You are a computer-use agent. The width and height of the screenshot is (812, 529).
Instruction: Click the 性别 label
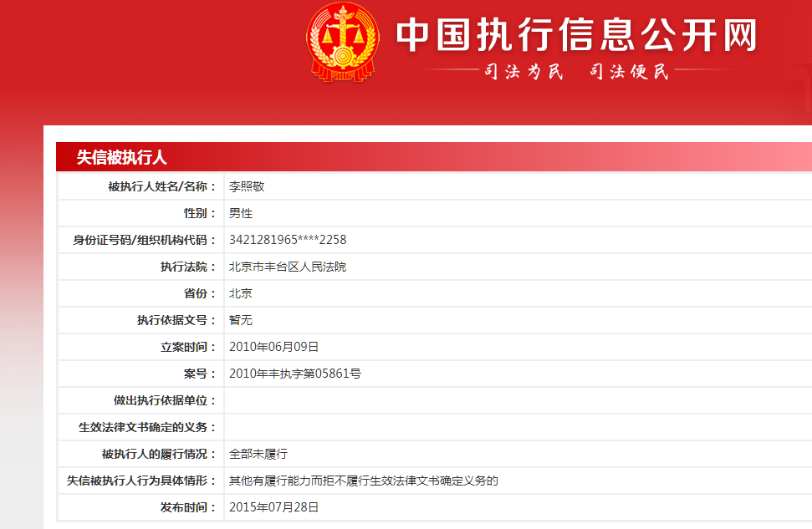point(200,213)
